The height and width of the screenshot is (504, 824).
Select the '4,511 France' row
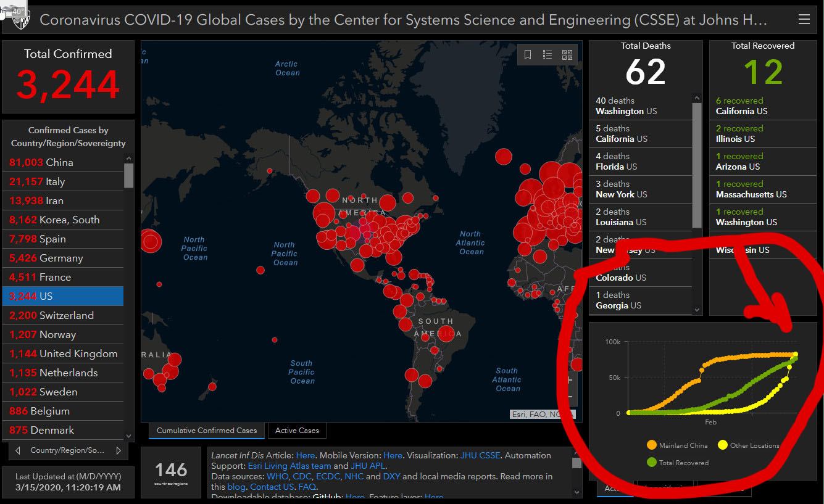63,277
